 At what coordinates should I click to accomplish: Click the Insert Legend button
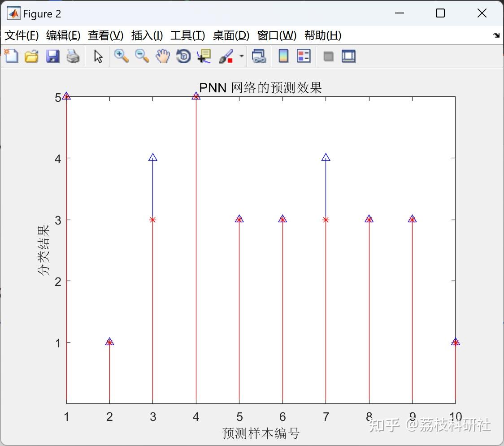(304, 56)
